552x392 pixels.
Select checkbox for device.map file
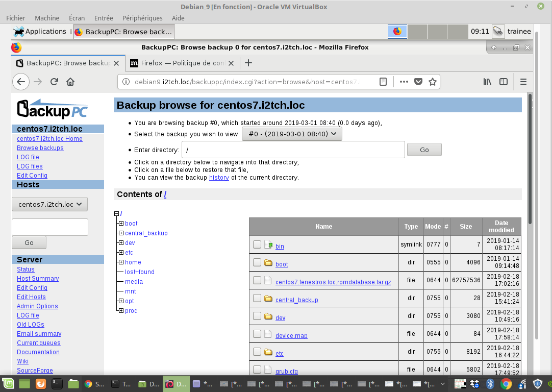[x=257, y=334]
